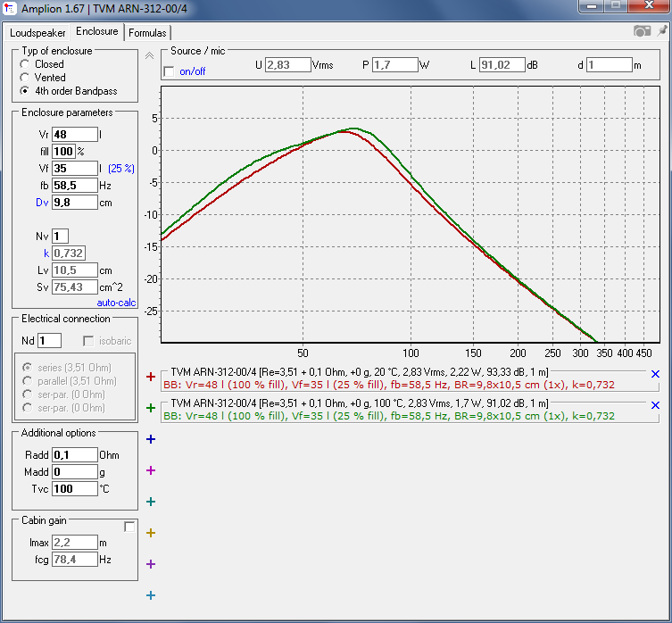Click the fcg frequency field

click(75, 560)
